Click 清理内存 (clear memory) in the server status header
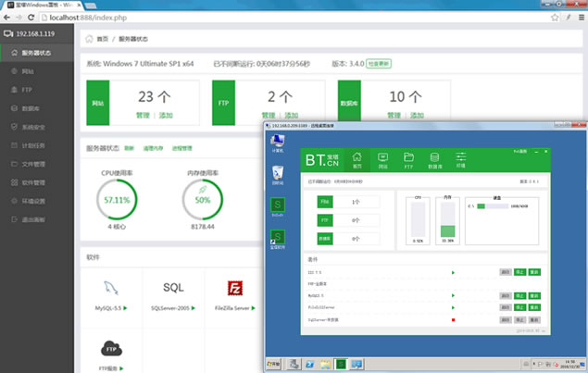 pos(153,148)
